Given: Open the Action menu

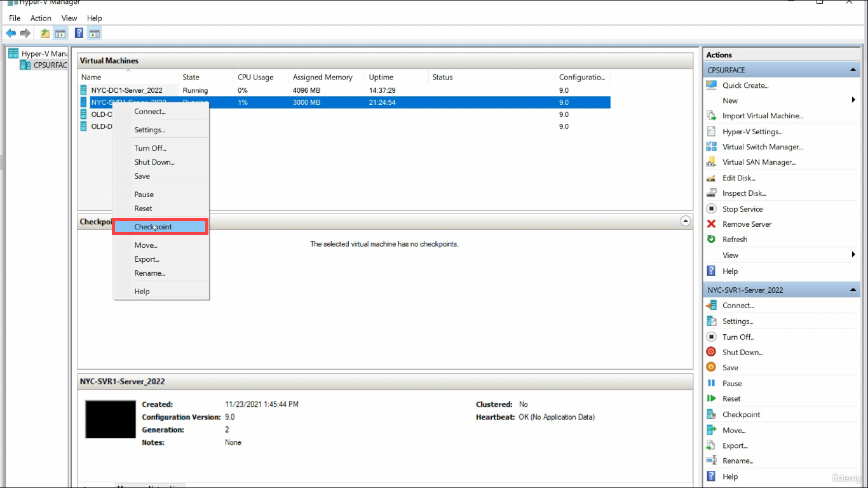Looking at the screenshot, I should pyautogui.click(x=41, y=18).
